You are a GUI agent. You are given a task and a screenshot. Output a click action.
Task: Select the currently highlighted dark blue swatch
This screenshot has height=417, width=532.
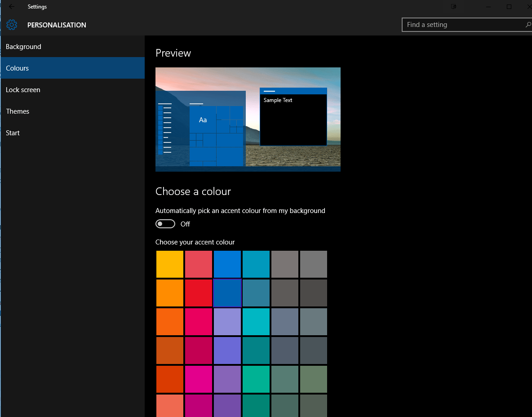tap(227, 293)
